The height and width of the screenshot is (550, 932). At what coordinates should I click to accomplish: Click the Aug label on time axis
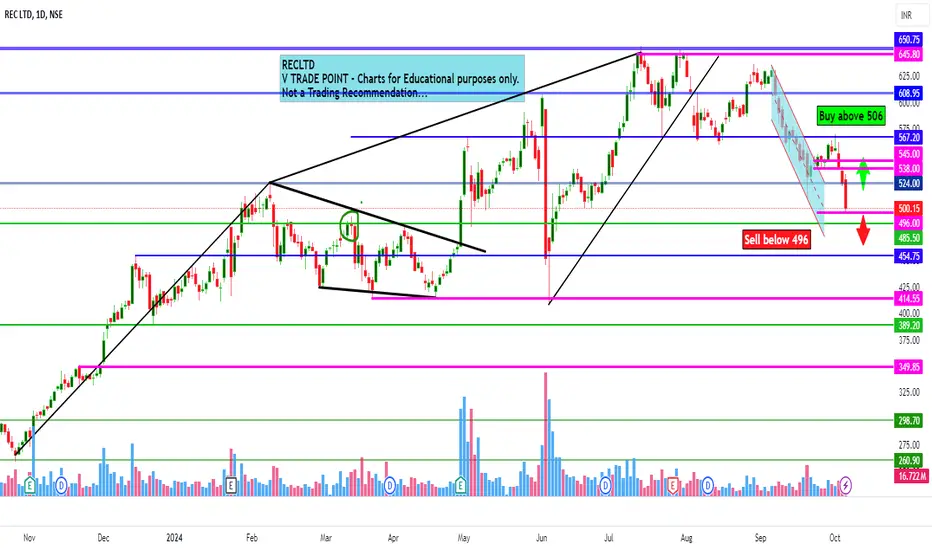tap(687, 538)
